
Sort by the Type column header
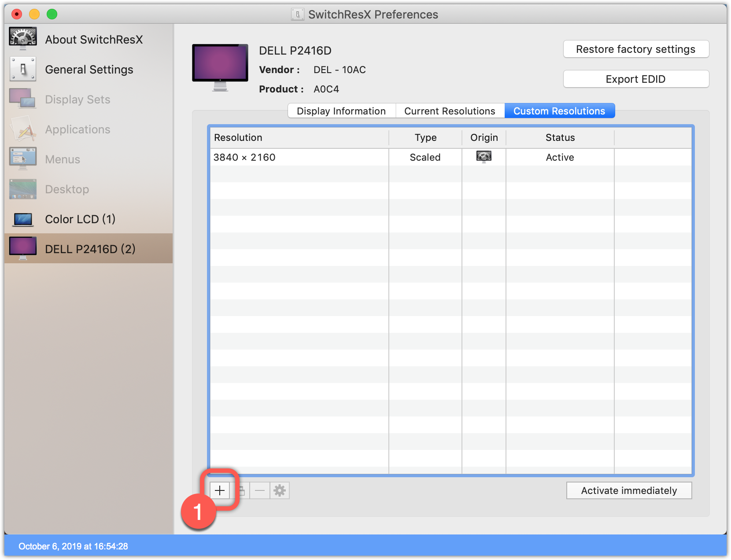[x=425, y=138]
